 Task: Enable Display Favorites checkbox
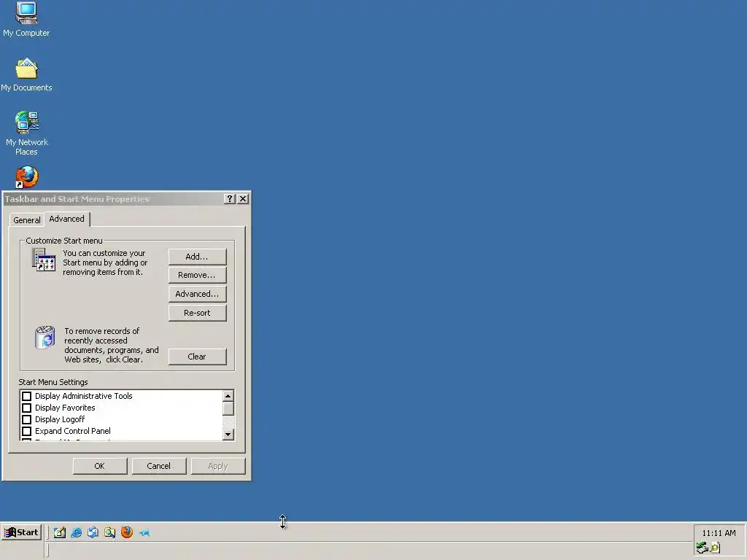[x=27, y=408]
